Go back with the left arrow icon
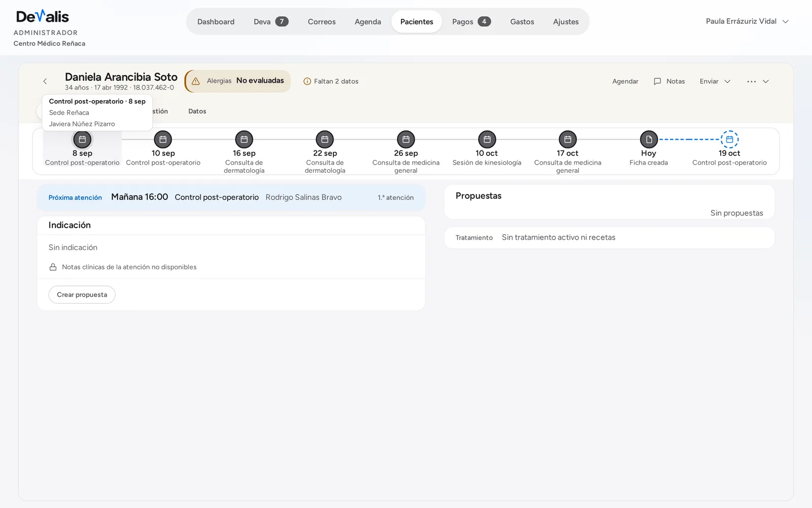Image resolution: width=812 pixels, height=508 pixels. (45, 81)
